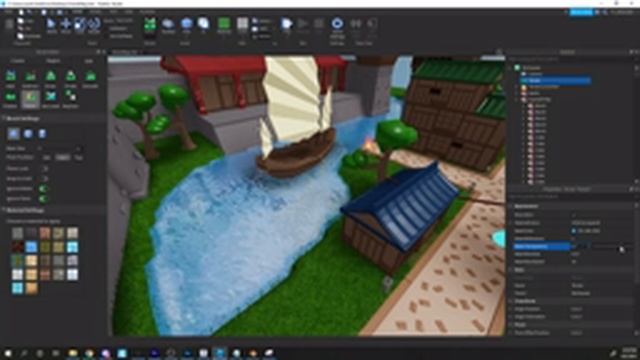Select the Erode terrain tool
640x360 pixels.
[71, 78]
